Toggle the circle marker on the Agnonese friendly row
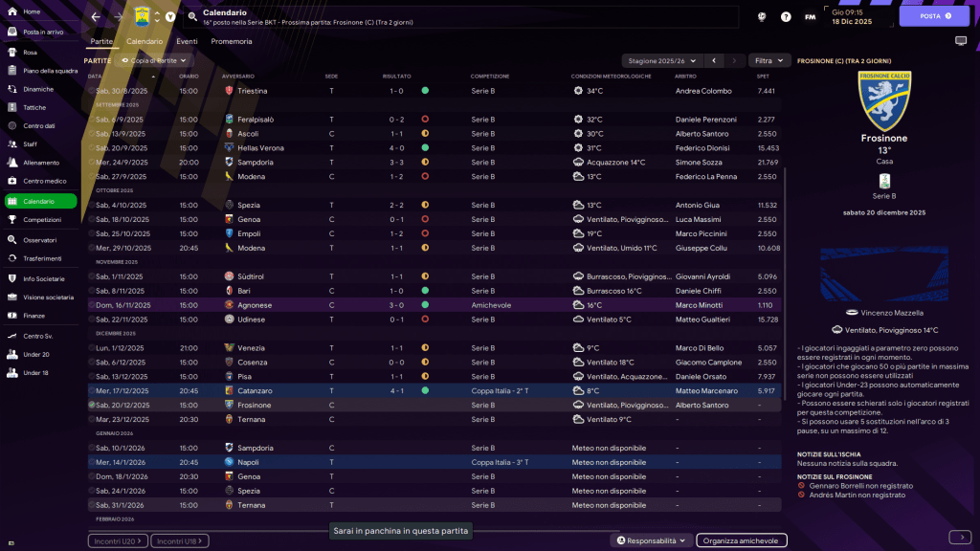 click(92, 305)
